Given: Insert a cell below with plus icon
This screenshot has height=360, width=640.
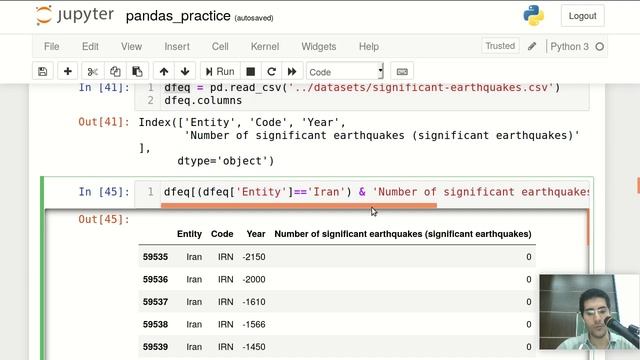Looking at the screenshot, I should [68, 72].
